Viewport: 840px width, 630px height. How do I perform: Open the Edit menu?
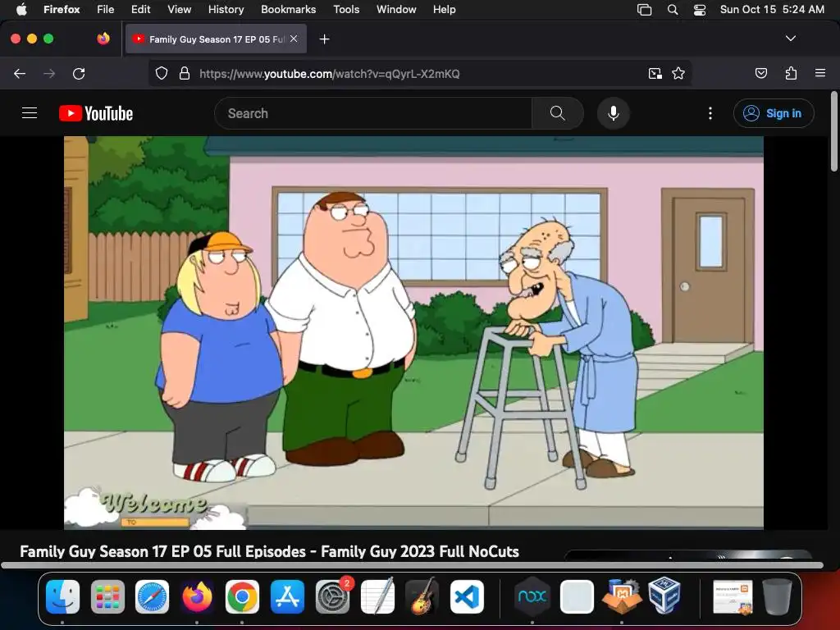click(140, 9)
